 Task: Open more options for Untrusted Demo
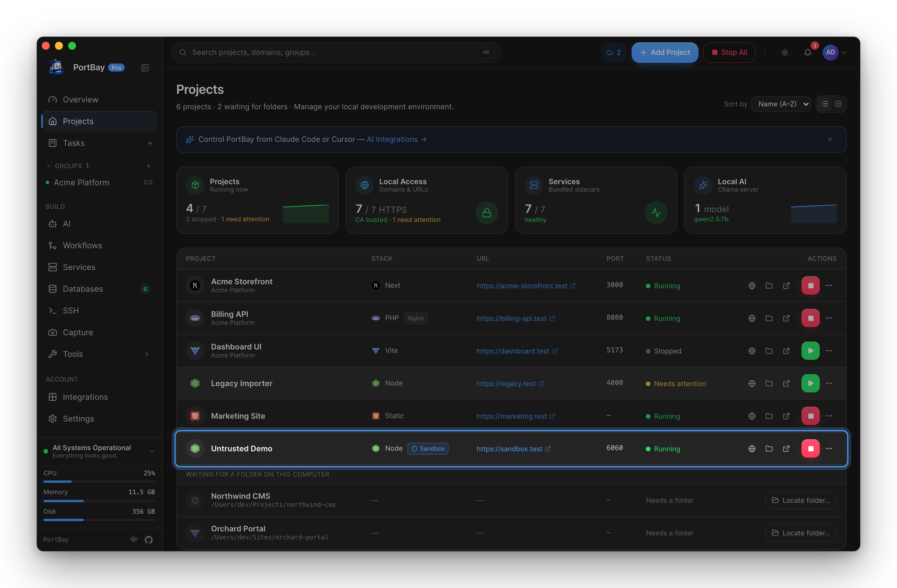828,448
